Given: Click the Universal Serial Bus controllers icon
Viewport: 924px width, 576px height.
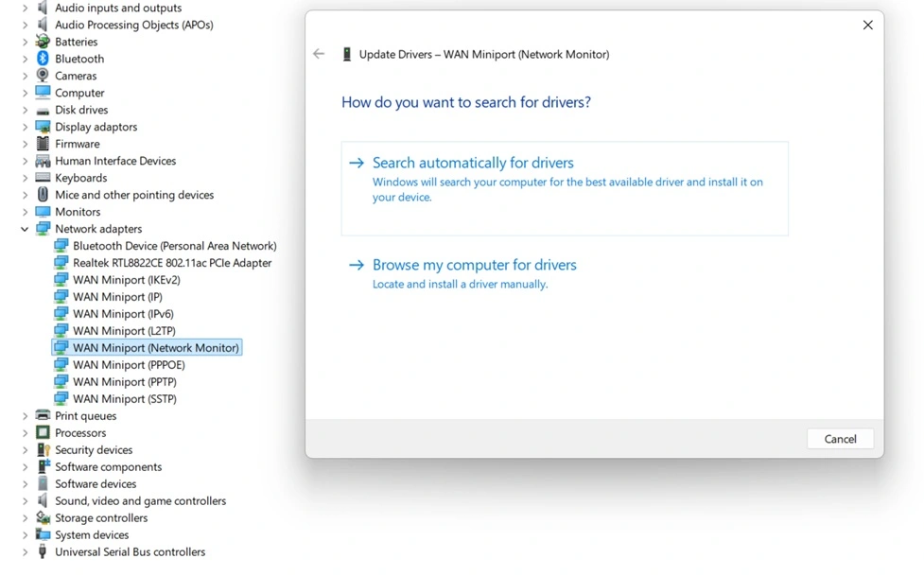Looking at the screenshot, I should pyautogui.click(x=43, y=551).
